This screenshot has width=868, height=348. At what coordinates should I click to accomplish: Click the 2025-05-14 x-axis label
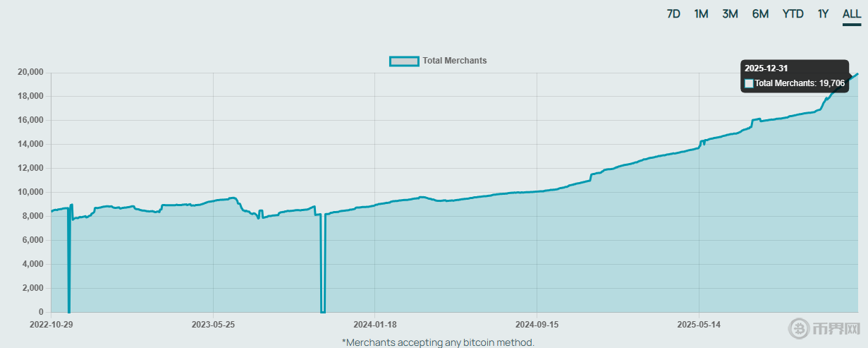pyautogui.click(x=698, y=325)
